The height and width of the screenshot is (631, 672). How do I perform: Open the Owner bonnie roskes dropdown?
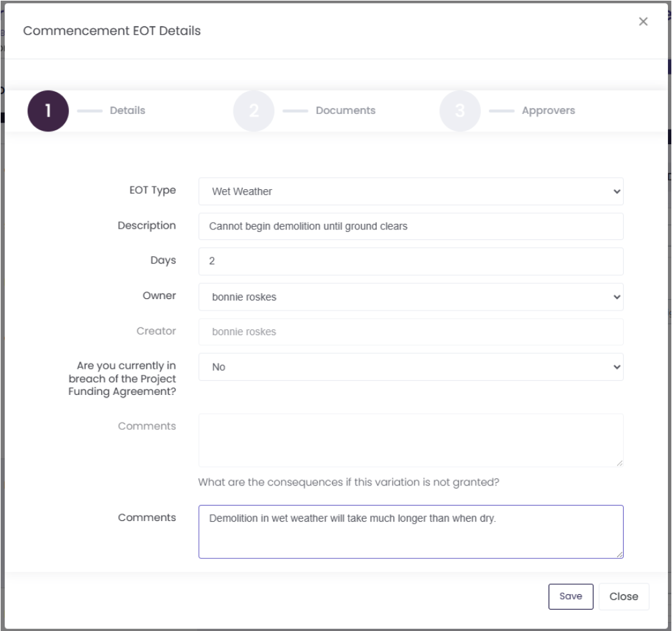coord(410,297)
